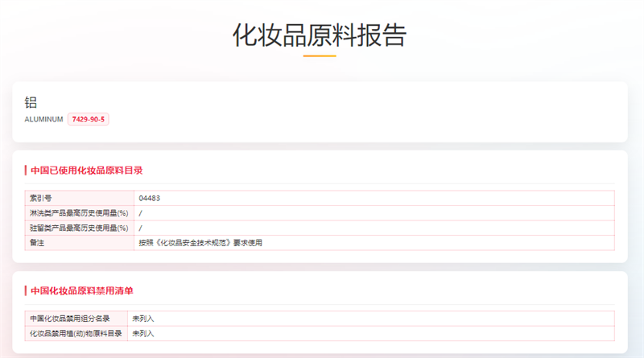Viewport: 644px width, 358px height.
Task: Click the 中国化妆品禁用组分名录 label cell
Action: point(75,318)
